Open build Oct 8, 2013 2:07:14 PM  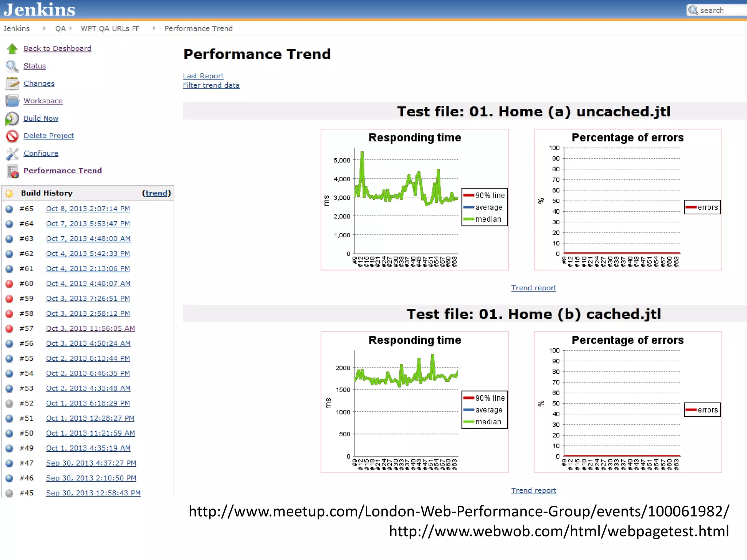tap(88, 209)
